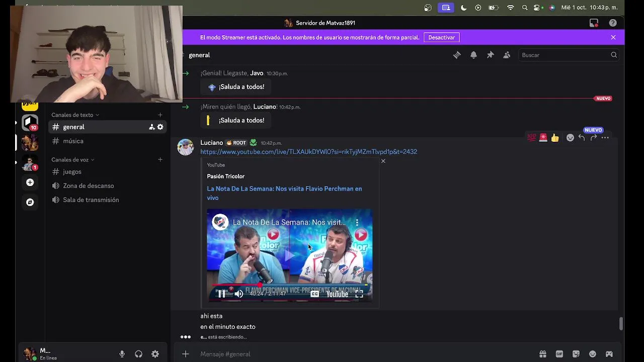
Task: Click the Pasión Tricolor channel name
Action: [225, 176]
